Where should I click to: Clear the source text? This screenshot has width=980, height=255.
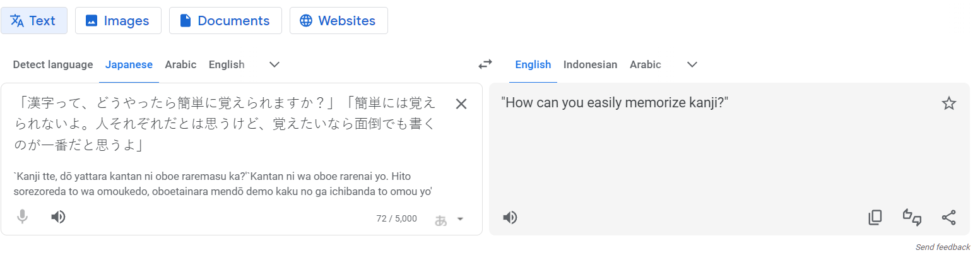pos(461,104)
